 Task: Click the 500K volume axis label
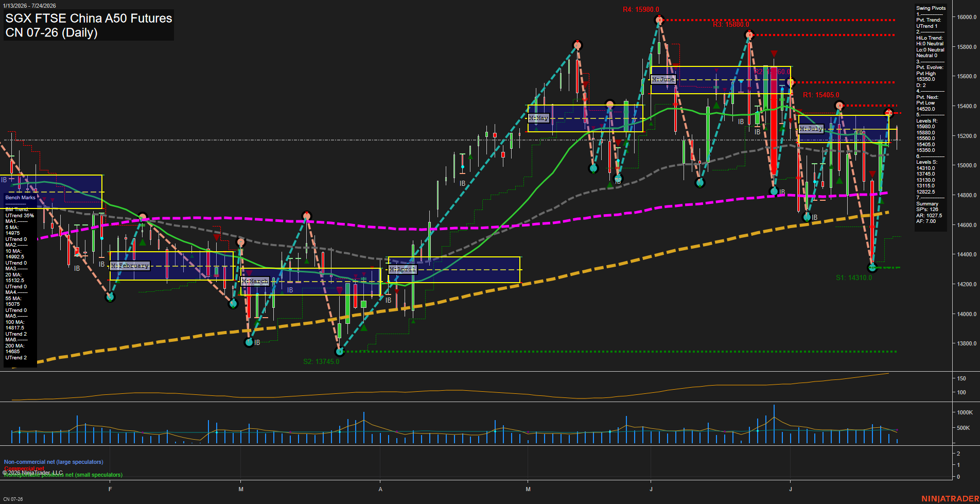coord(963,428)
